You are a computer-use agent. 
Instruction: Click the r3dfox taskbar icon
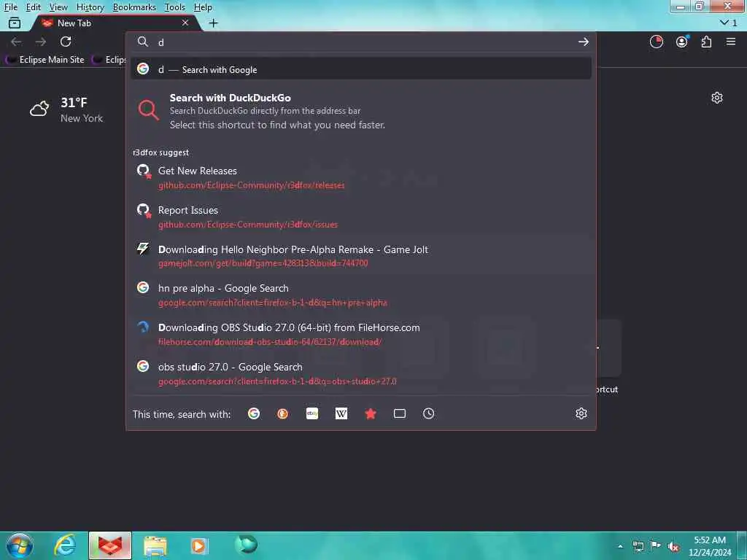tap(110, 545)
